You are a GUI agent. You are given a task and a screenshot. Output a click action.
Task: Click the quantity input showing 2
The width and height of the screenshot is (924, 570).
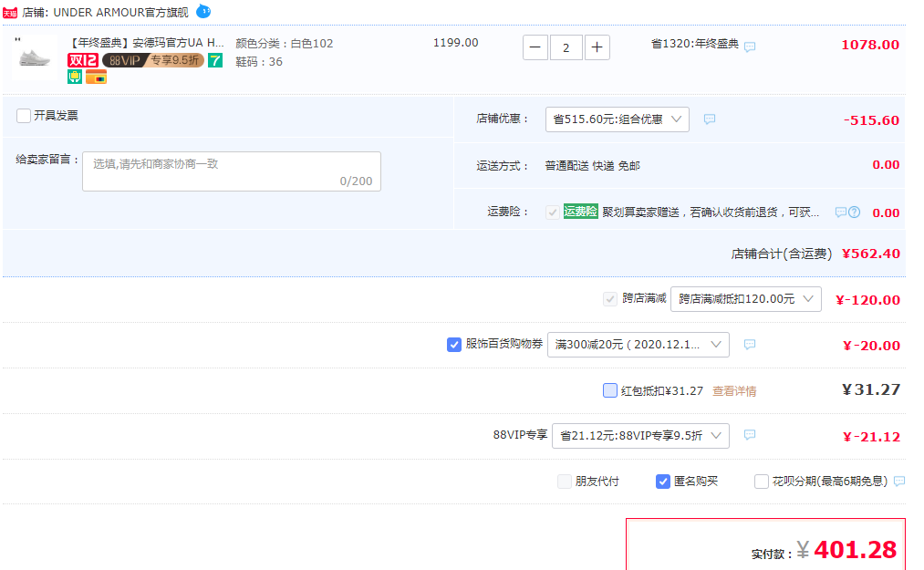click(x=566, y=47)
